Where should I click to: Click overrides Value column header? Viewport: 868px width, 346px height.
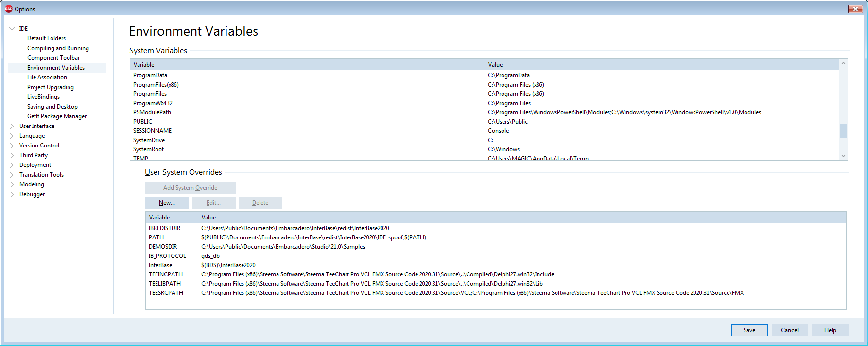click(478, 218)
